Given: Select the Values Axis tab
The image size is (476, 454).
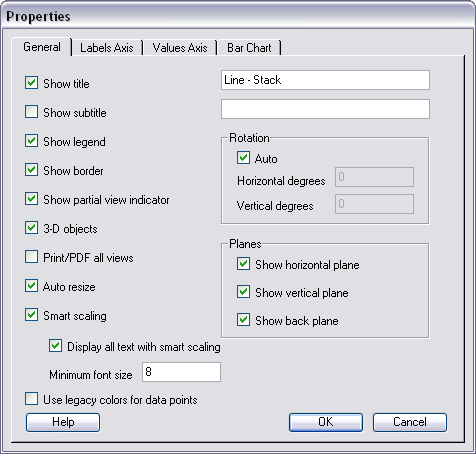Looking at the screenshot, I should click(x=180, y=48).
